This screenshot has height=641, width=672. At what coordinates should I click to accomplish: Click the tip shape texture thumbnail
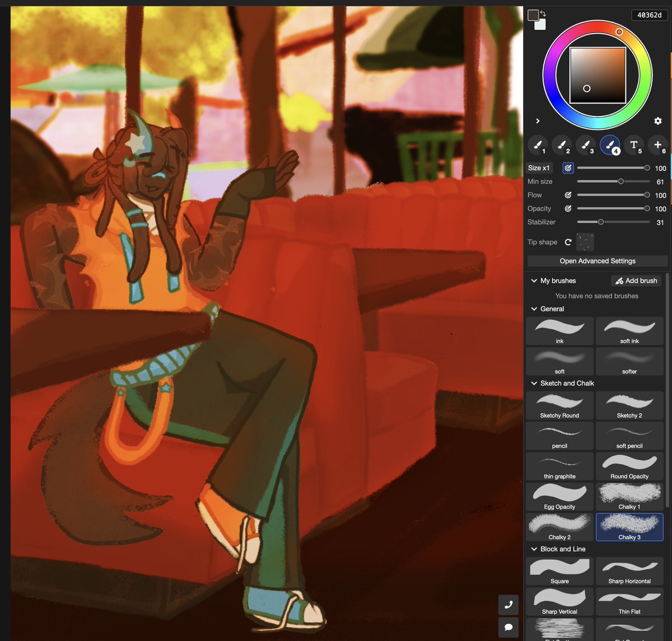point(585,242)
